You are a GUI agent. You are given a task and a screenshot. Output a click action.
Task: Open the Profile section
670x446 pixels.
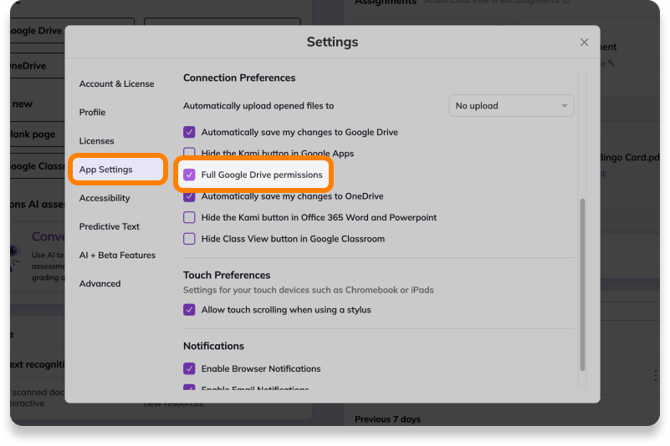pyautogui.click(x=92, y=112)
